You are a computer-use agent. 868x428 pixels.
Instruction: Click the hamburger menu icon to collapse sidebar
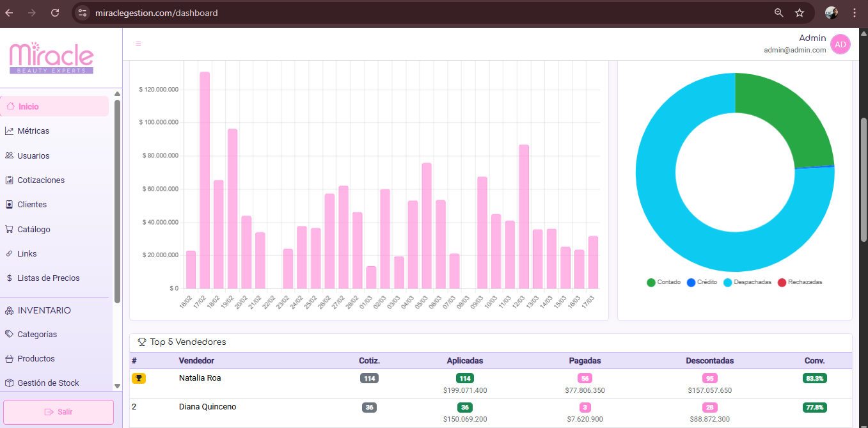[x=138, y=44]
